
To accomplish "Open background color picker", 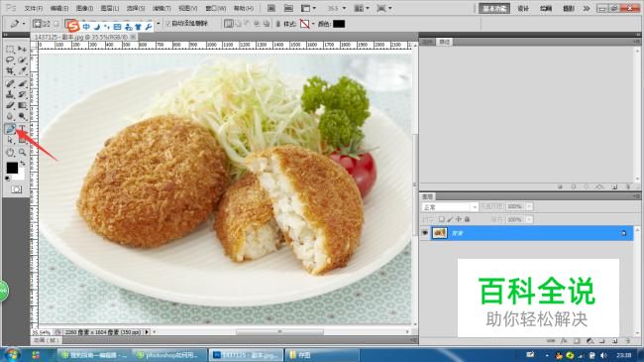I will click(x=21, y=176).
